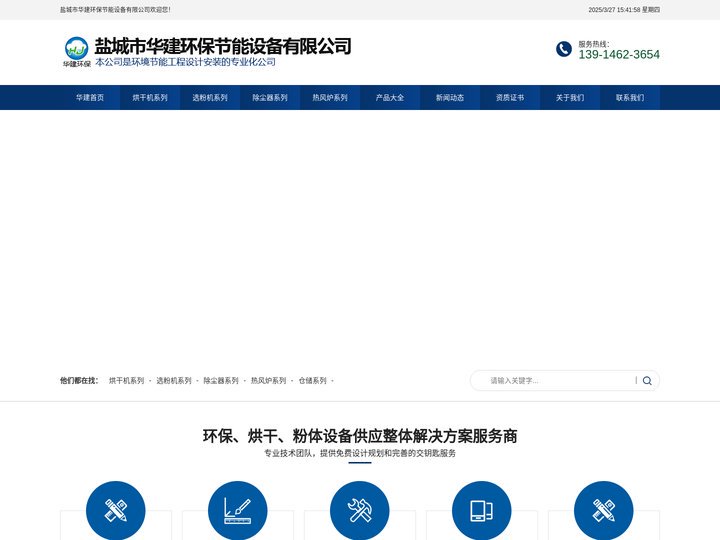Click 仓储系列 hot search link
This screenshot has width=720, height=540.
[312, 381]
